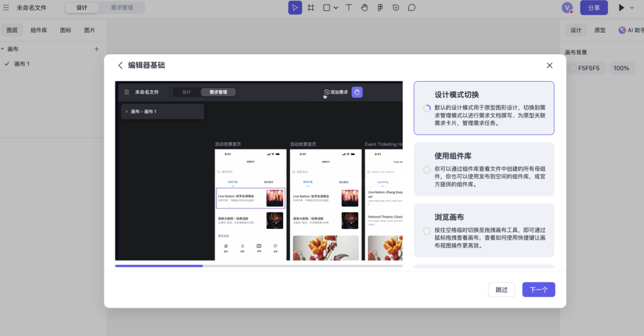644x336 pixels.
Task: Select the Frame tool
Action: (311, 7)
